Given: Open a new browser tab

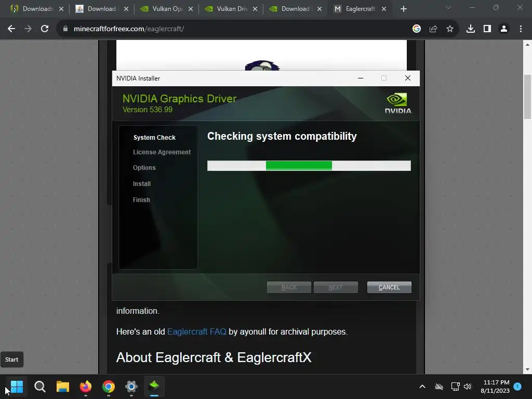Looking at the screenshot, I should [403, 9].
